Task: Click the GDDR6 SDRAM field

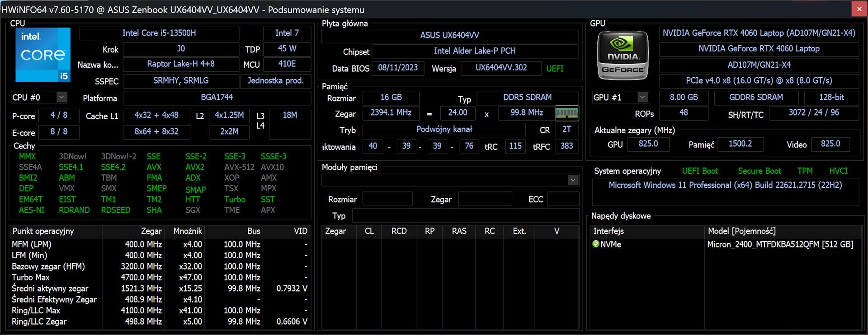Action: click(756, 98)
